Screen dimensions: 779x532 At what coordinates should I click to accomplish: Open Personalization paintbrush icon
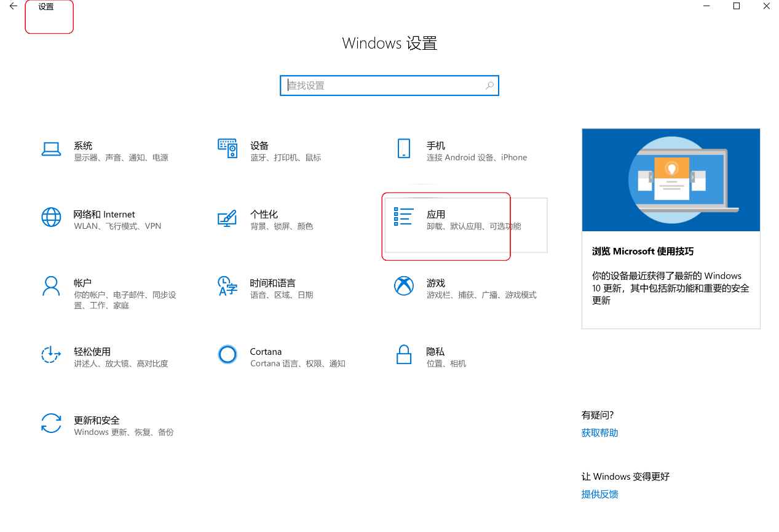[227, 218]
